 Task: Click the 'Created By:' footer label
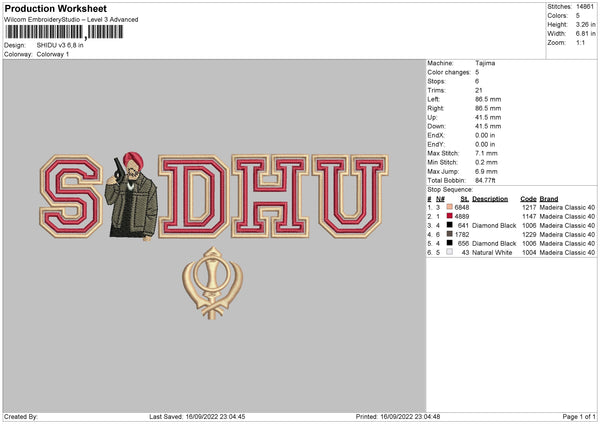[x=21, y=416]
